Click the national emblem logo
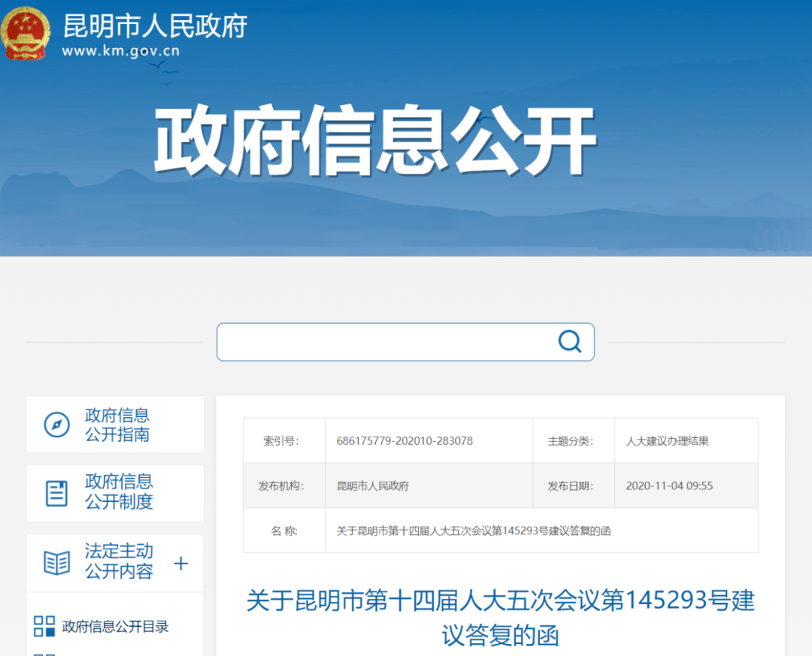The image size is (812, 656). [26, 33]
